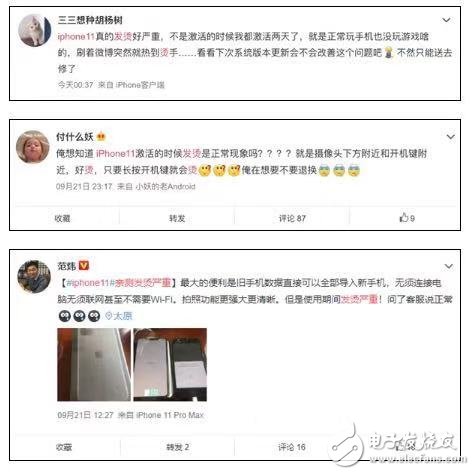The image size is (475, 475).
Task: Expand options chevron on 范炜's post
Action: pyautogui.click(x=449, y=266)
